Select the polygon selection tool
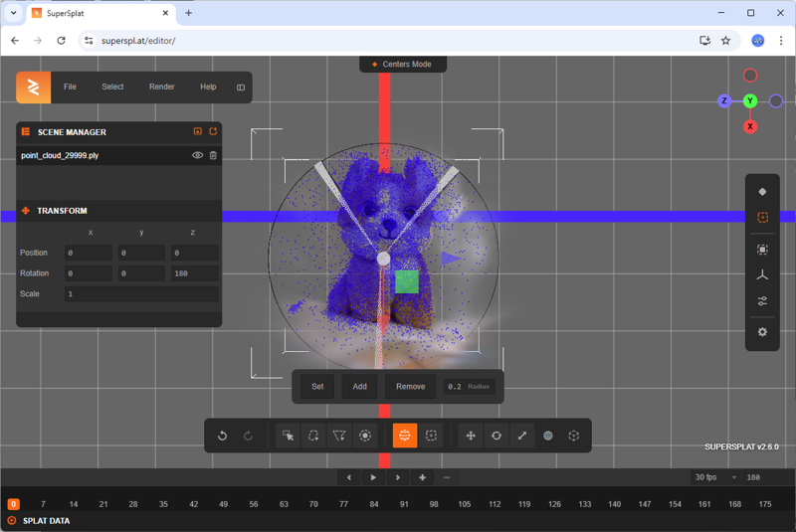 click(339, 436)
